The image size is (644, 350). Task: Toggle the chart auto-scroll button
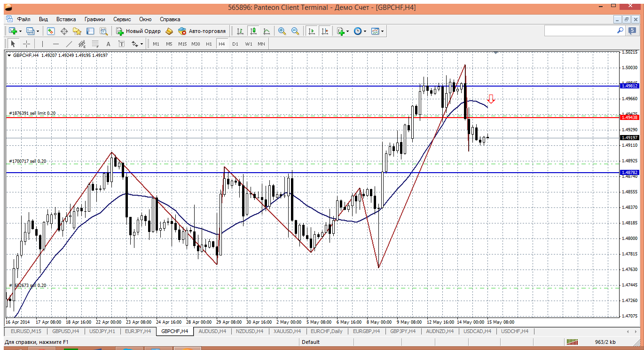[311, 31]
